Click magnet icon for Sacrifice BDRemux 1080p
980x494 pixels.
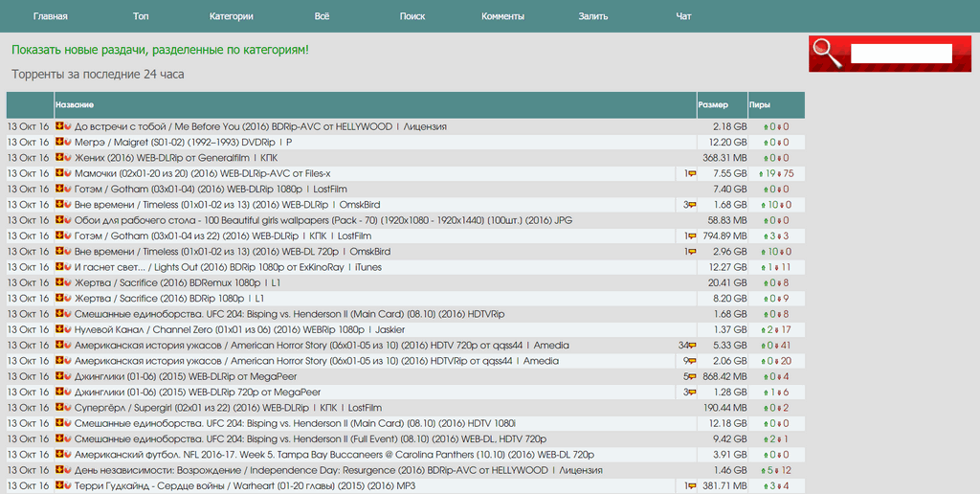tap(68, 283)
